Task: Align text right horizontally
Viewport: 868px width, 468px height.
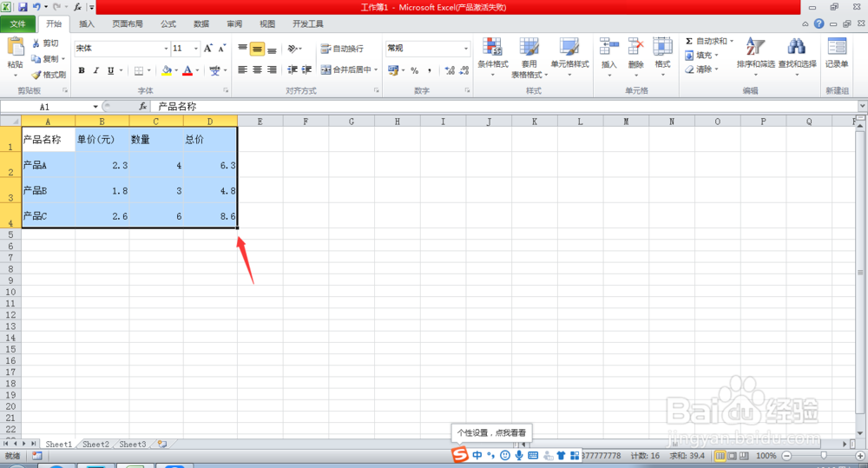Action: pyautogui.click(x=272, y=69)
